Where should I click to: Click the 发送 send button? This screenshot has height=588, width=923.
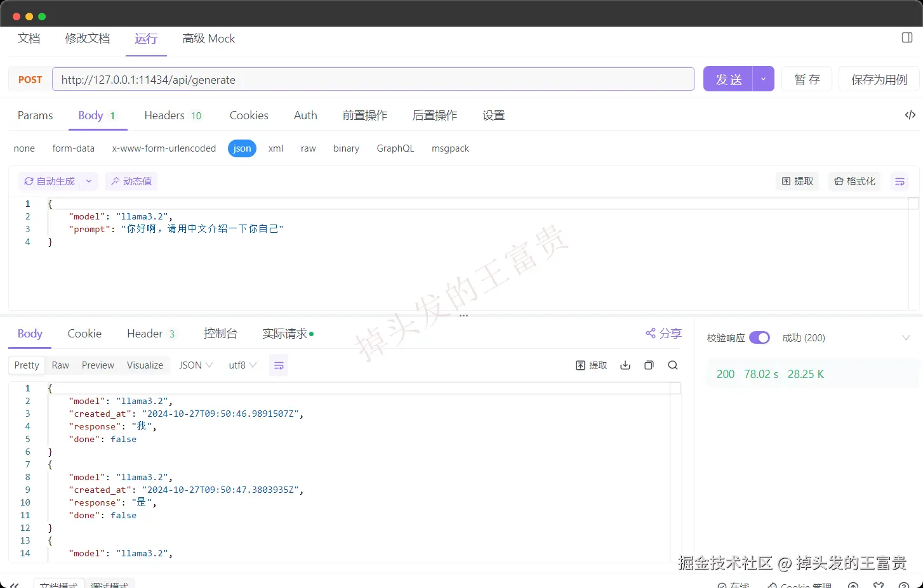click(x=728, y=79)
